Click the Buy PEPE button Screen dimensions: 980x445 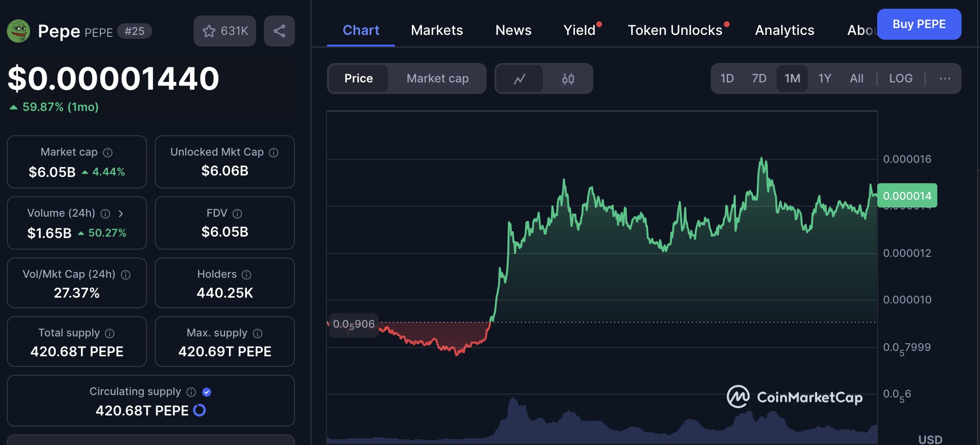(919, 24)
